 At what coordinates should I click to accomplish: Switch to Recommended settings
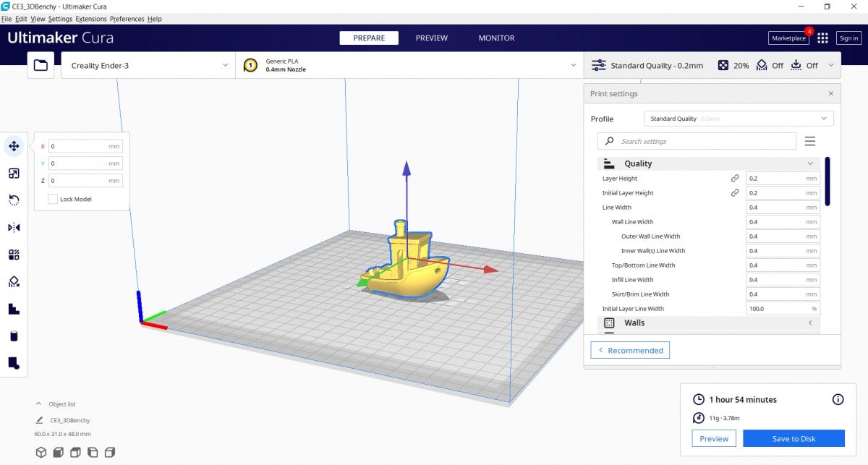pos(630,350)
